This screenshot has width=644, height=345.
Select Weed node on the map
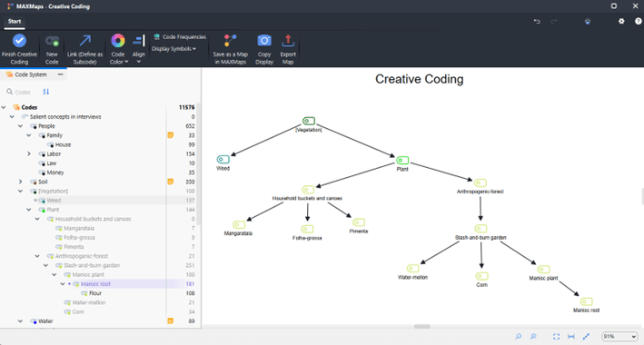point(223,160)
